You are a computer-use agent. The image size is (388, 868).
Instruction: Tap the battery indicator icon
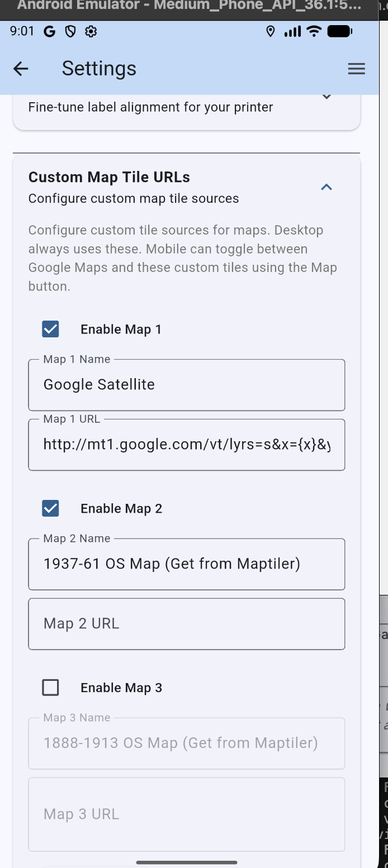coord(339,31)
